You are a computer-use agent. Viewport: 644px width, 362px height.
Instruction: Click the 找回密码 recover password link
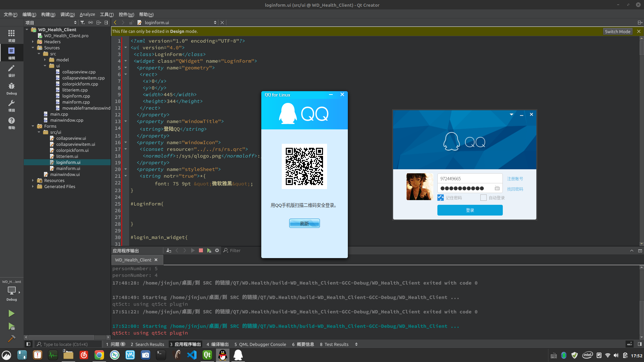[515, 189]
